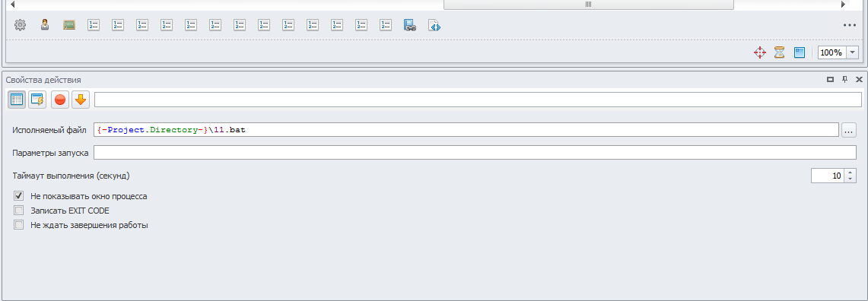Open the 100% zoom dropdown arrow
Image resolution: width=868 pixels, height=301 pixels.
852,52
